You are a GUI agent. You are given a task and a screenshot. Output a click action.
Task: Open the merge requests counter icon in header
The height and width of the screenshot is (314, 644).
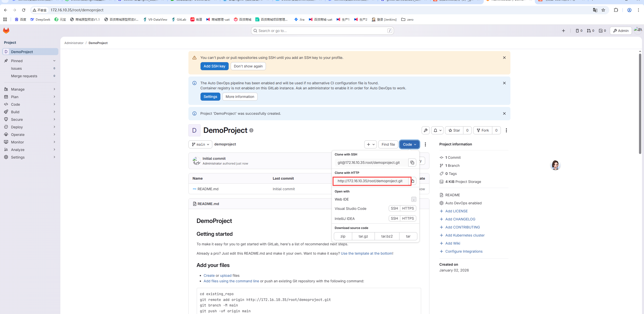(x=590, y=31)
